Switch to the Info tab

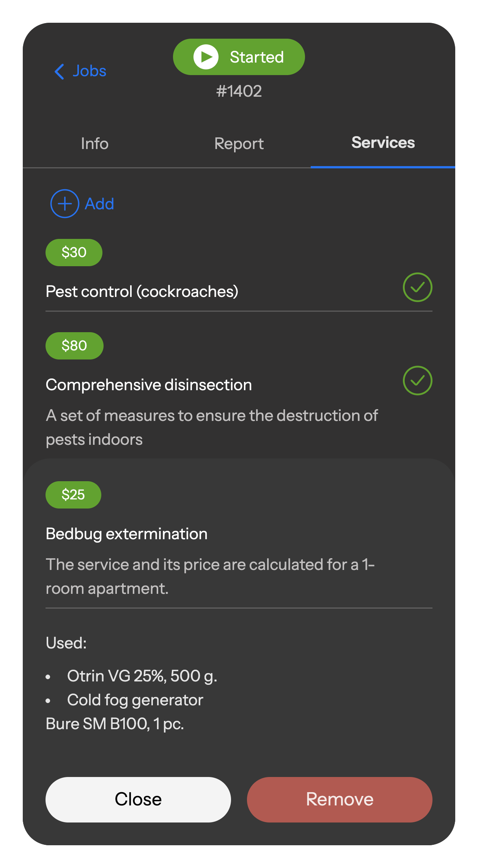coord(95,144)
